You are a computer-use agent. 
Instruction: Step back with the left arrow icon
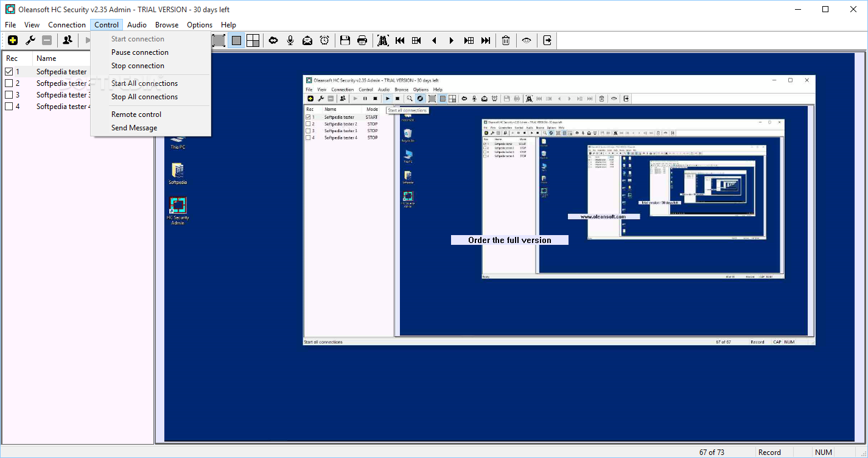coord(434,41)
